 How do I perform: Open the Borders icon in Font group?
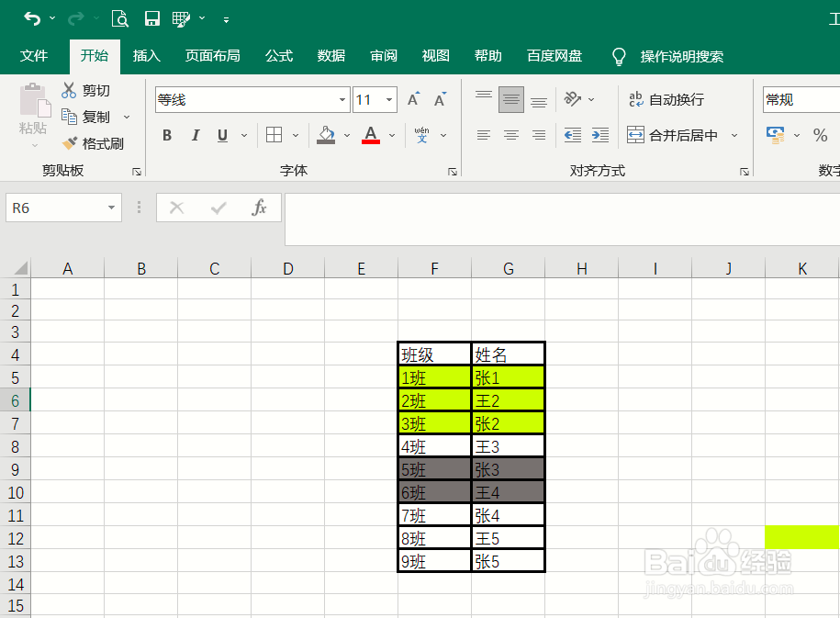click(x=273, y=134)
